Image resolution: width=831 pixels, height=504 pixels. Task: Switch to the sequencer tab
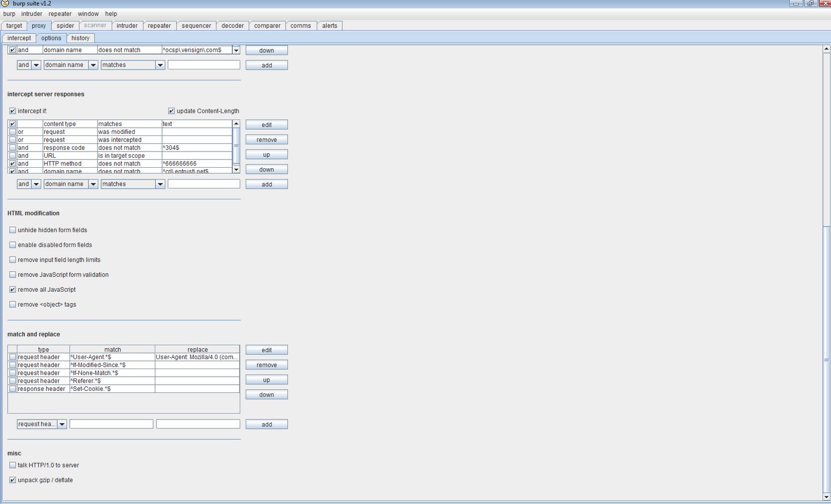tap(196, 25)
